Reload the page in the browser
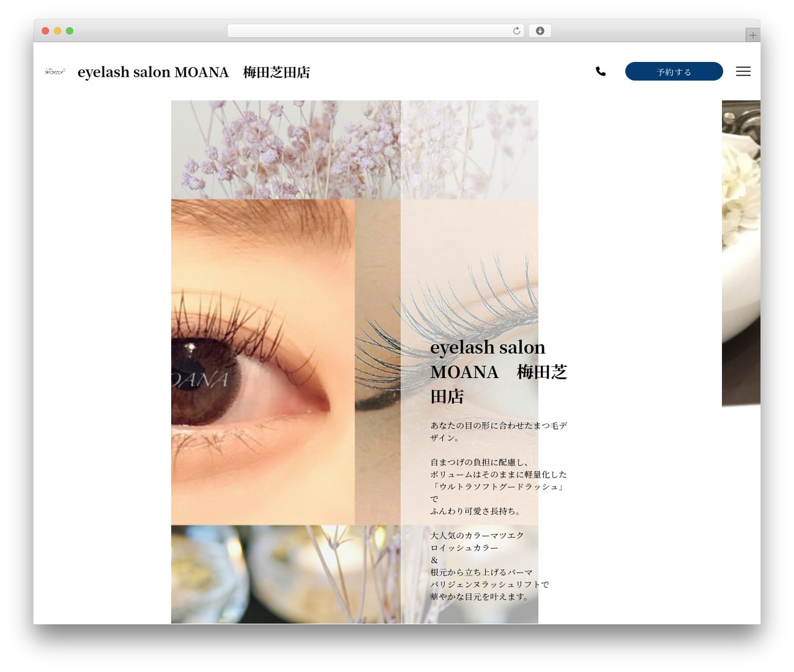 point(516,31)
